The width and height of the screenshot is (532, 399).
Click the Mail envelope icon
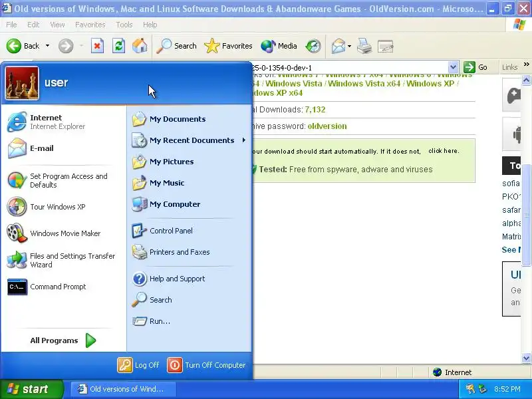tap(338, 46)
